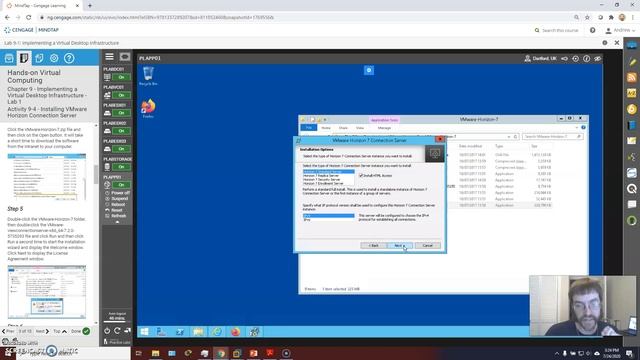Click Reboot for PLAPP01
This screenshot has height=360, width=640.
[116, 204]
